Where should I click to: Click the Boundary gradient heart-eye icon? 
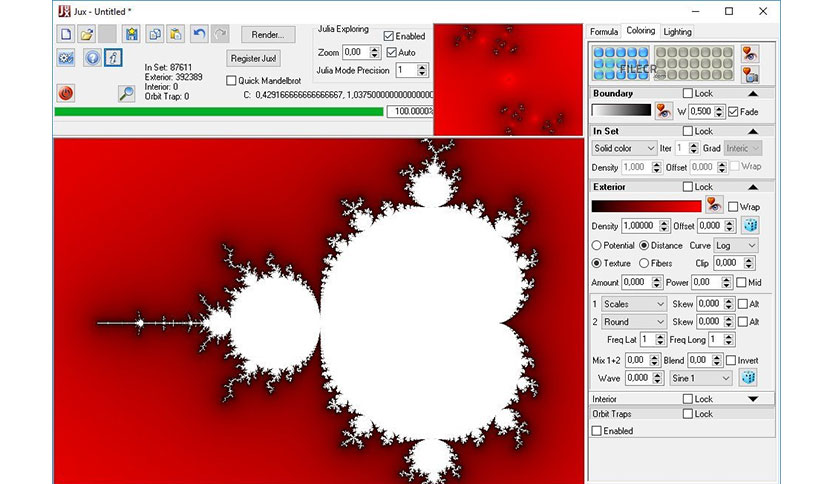(664, 111)
